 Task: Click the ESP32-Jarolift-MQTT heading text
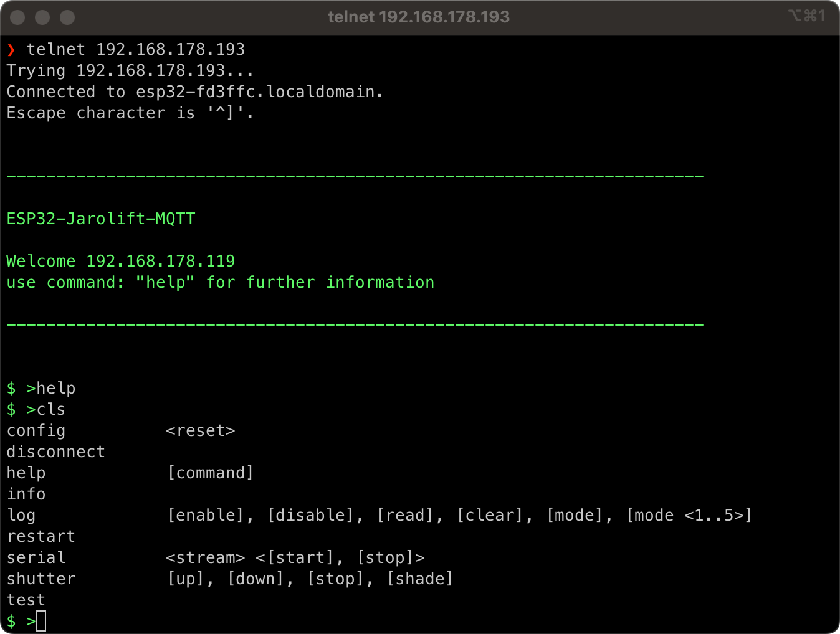coord(101,219)
